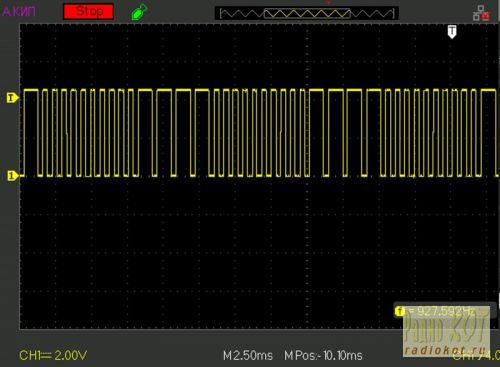
Task: Click the yellow trigger level T marker
Action: (x=12, y=98)
